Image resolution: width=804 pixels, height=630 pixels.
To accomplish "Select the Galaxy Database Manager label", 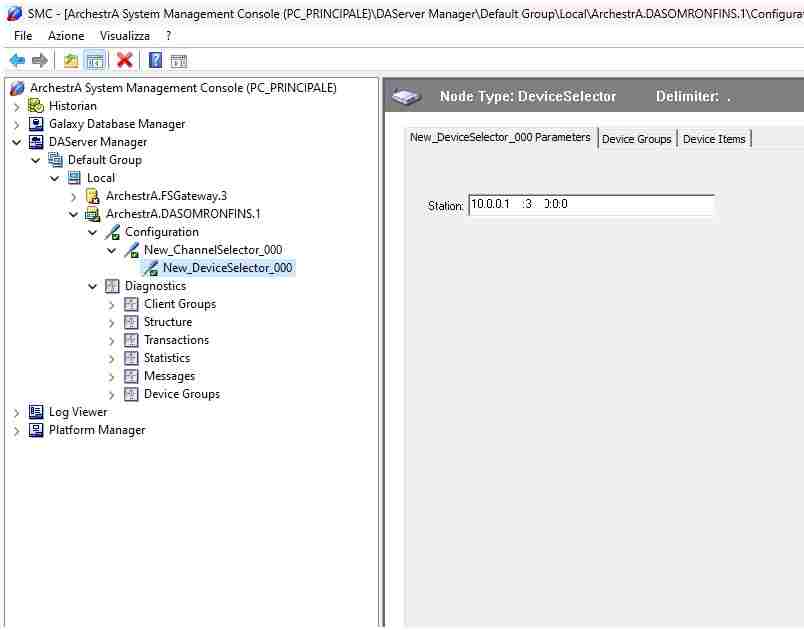I will click(117, 124).
